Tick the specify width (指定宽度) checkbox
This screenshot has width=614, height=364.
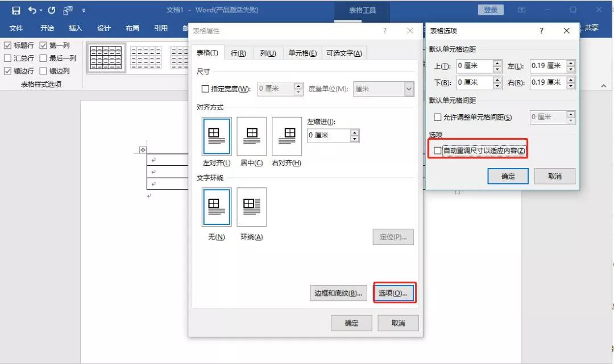click(x=205, y=89)
